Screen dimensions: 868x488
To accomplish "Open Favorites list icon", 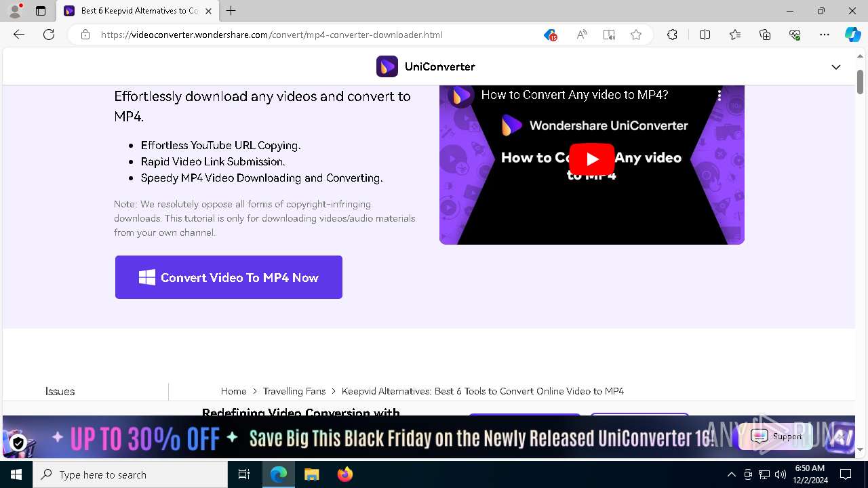I will [735, 35].
